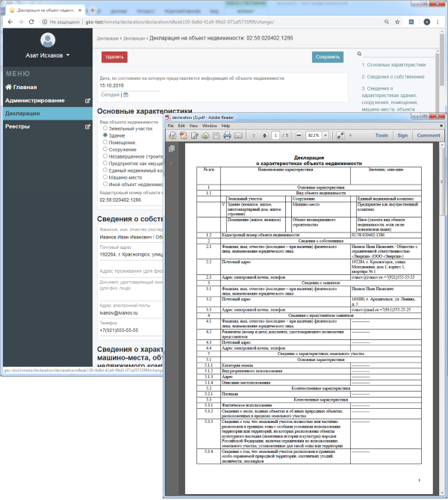Bookmark the page with star icon
Image resolution: width=448 pixels, height=500 pixels.
point(397,22)
